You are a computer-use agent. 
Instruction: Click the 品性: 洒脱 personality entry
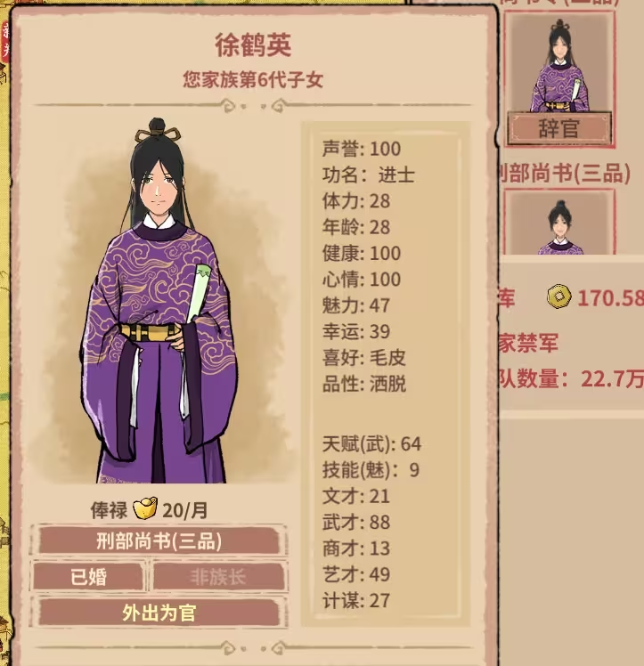(x=364, y=384)
